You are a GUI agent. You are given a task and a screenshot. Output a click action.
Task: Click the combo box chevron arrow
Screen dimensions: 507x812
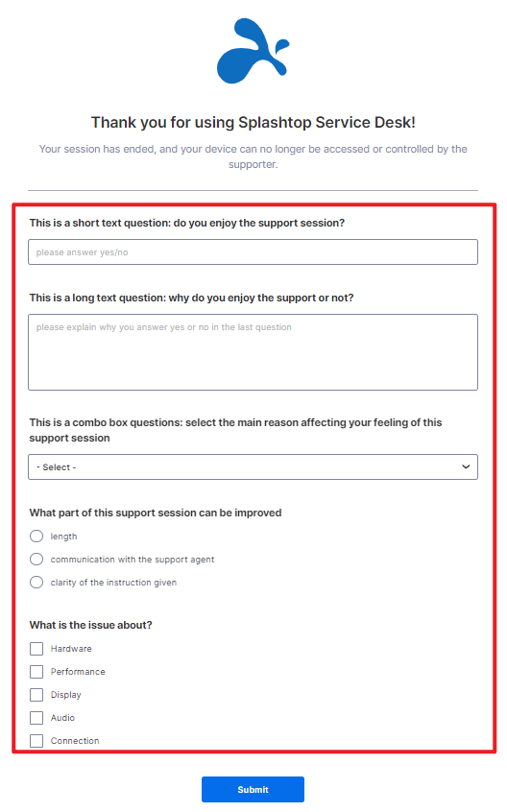(466, 467)
